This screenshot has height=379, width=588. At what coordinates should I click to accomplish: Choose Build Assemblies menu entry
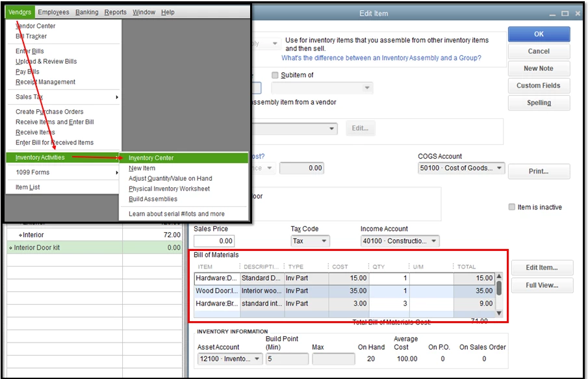tap(153, 199)
